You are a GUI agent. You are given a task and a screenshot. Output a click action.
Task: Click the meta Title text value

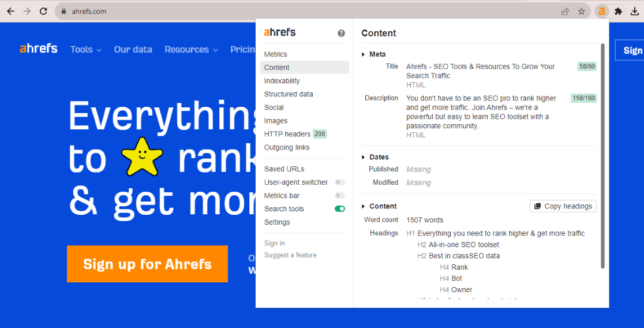click(481, 71)
